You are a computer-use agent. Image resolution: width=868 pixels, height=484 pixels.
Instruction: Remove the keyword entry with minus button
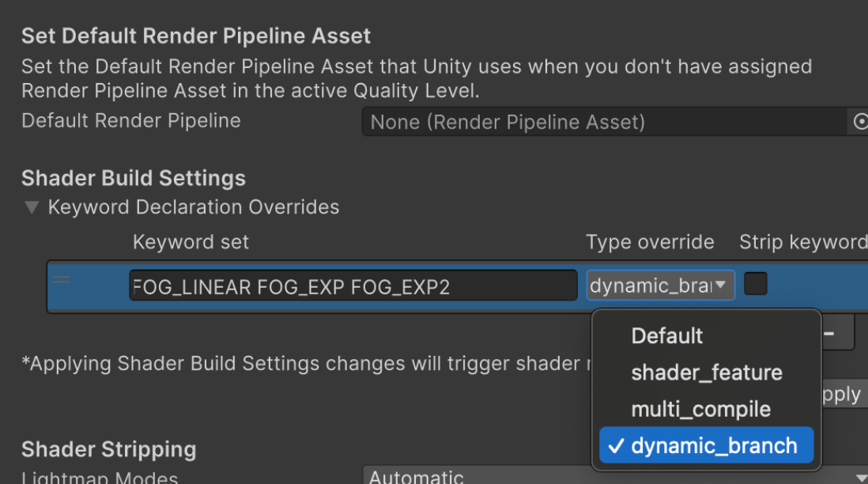tap(829, 334)
